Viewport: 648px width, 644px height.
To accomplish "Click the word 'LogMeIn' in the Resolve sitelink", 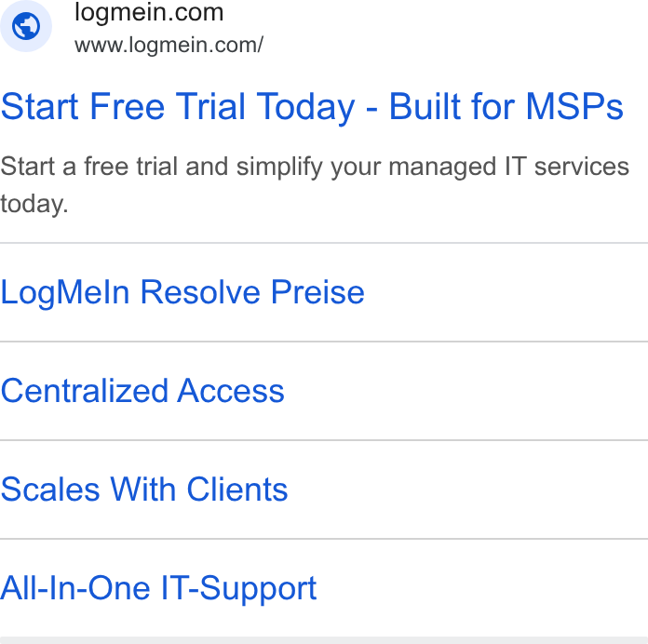I will tap(65, 293).
